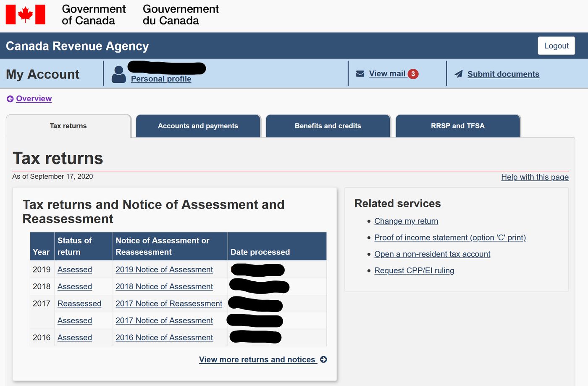This screenshot has width=588, height=386.
Task: Open 2019 Notice of Assessment
Action: (164, 270)
